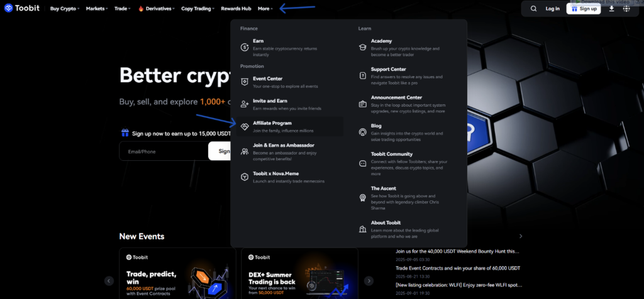
Task: Click the Earn coin icon
Action: (x=245, y=47)
